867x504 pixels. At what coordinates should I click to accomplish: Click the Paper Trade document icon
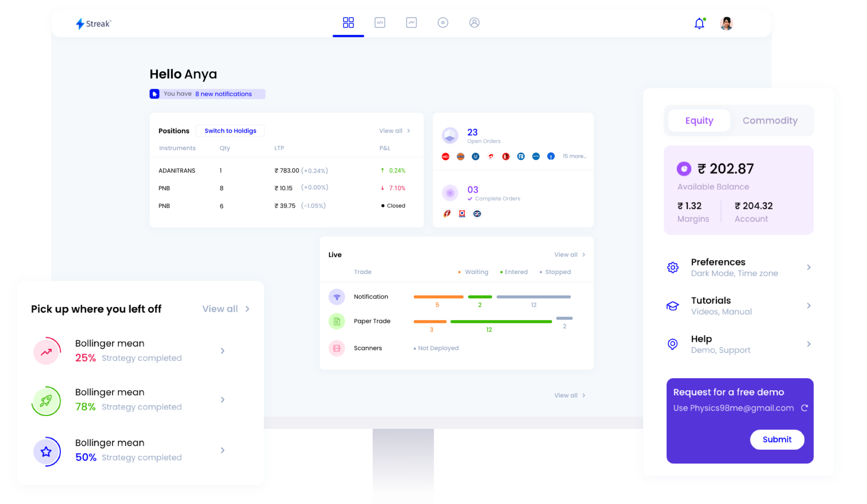(336, 321)
